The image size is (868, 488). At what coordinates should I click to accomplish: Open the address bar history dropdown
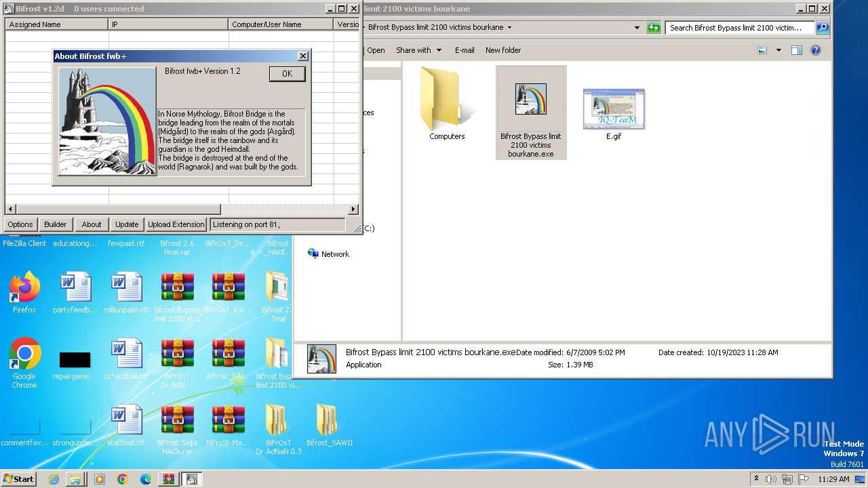click(637, 28)
